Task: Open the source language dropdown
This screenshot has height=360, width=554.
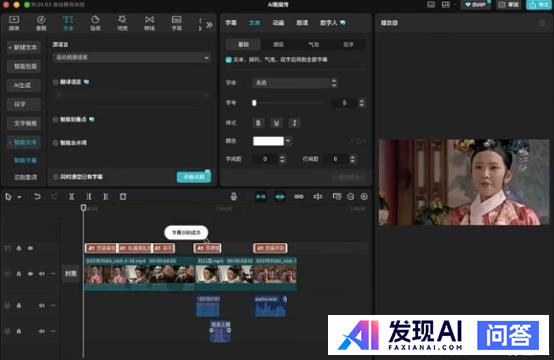Action: coord(132,57)
